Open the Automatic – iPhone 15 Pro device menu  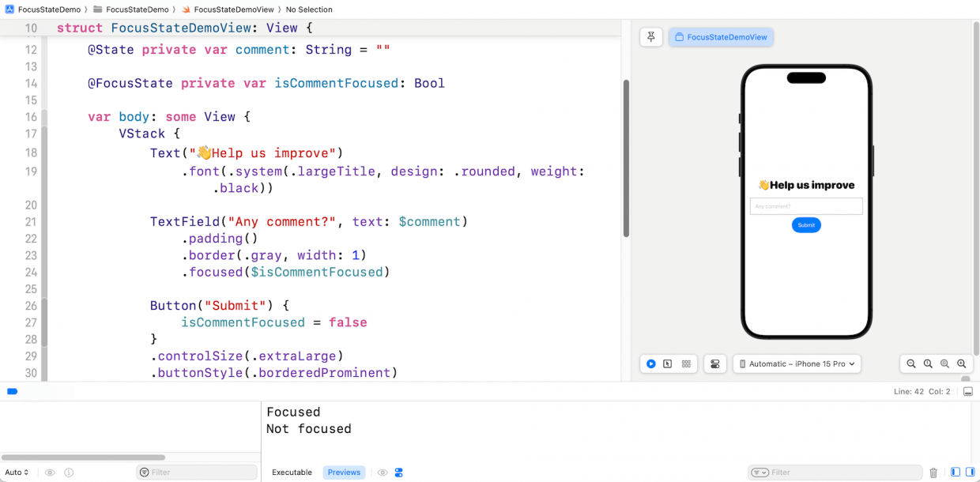tap(797, 363)
